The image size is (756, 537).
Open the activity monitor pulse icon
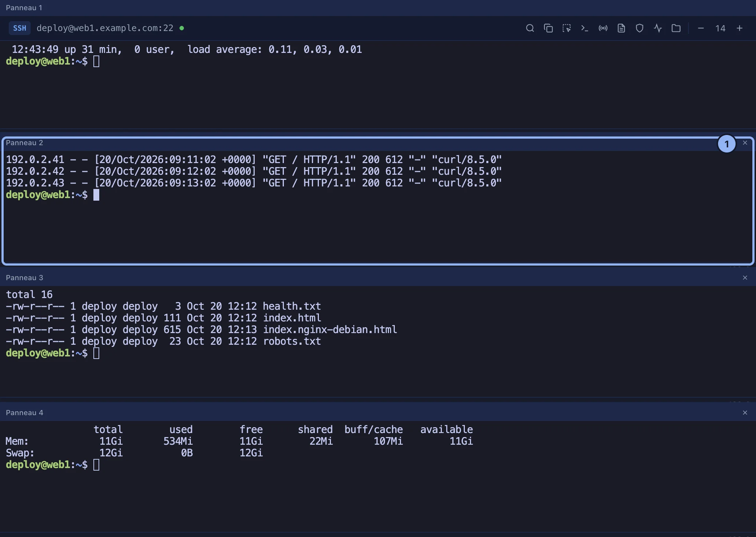(657, 28)
